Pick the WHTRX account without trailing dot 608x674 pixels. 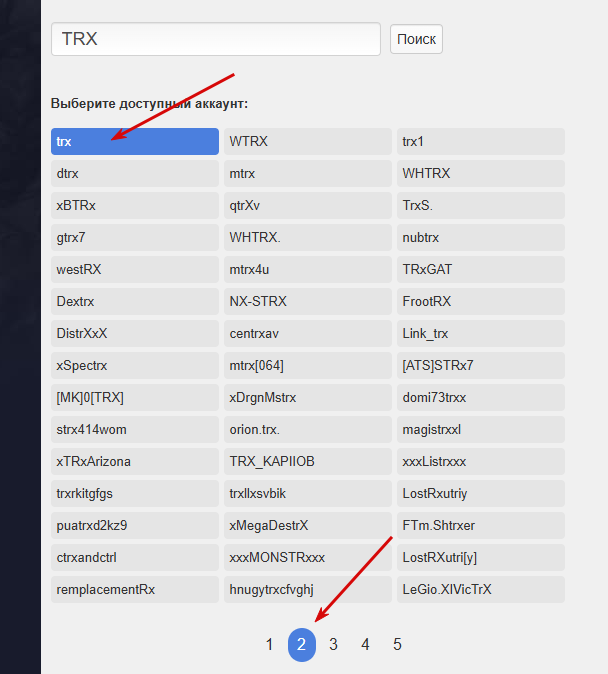(x=481, y=173)
